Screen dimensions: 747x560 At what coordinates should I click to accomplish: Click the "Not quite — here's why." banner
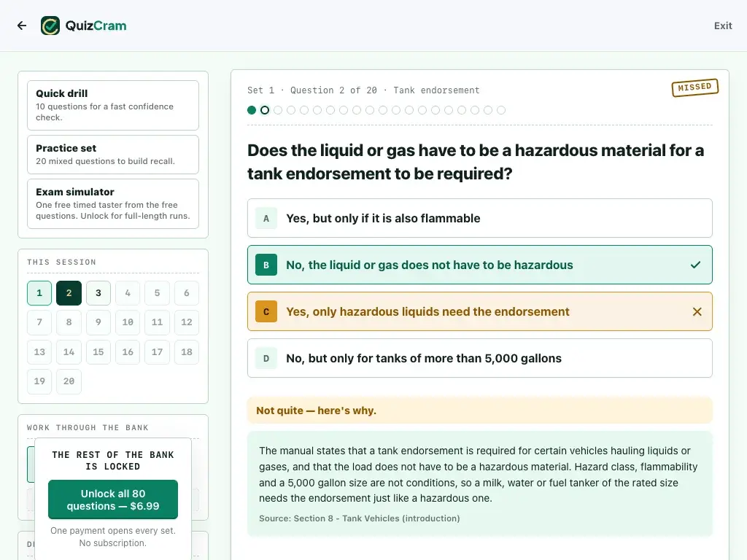coord(480,411)
